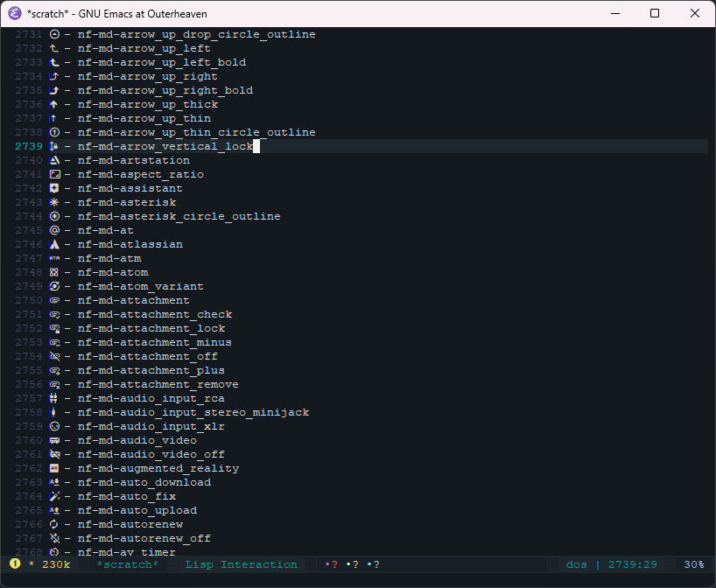
Task: Click line number 2731
Action: click(x=29, y=34)
